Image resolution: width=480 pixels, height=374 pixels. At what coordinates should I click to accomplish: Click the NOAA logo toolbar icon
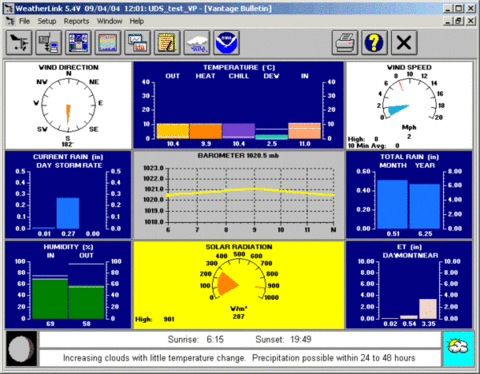pyautogui.click(x=226, y=42)
